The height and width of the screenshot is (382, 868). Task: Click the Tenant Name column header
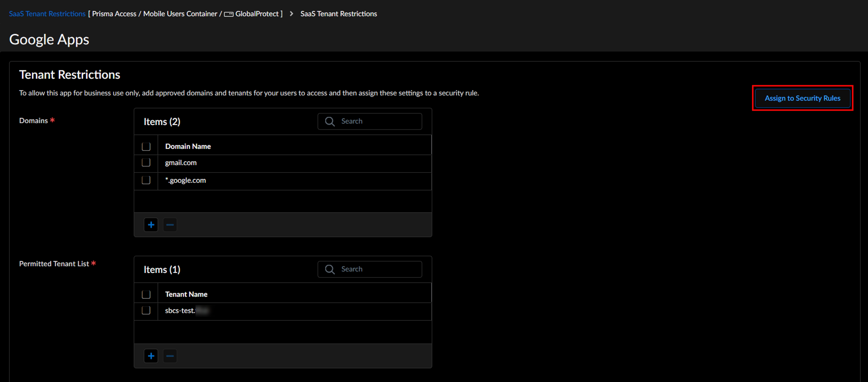[x=186, y=294]
